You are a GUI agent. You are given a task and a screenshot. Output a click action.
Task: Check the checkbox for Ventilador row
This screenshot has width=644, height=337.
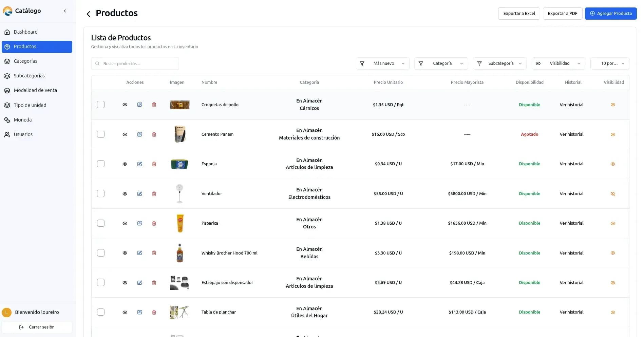tap(101, 193)
